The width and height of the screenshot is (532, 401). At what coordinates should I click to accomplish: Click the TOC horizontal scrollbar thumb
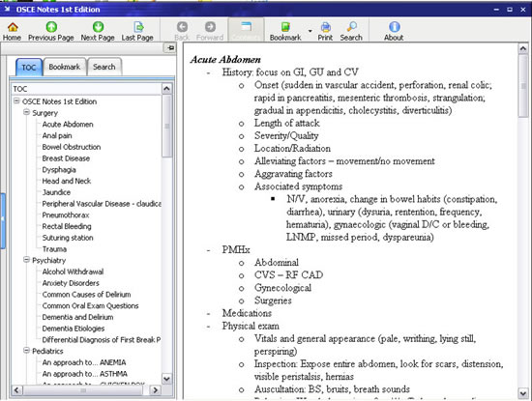tap(83, 390)
